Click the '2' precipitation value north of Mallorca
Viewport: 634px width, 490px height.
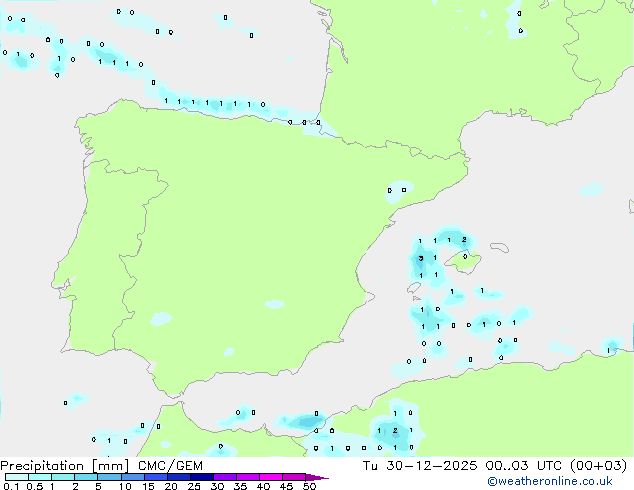pos(464,240)
